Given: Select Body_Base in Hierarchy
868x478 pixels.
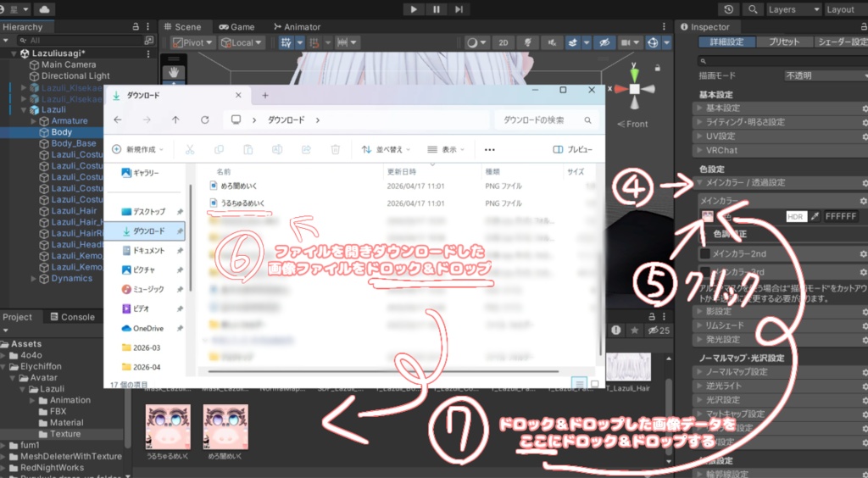Looking at the screenshot, I should [74, 143].
